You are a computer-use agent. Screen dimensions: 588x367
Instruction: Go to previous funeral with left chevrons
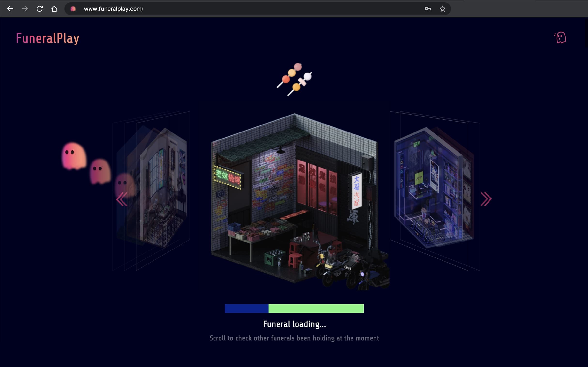pos(122,199)
